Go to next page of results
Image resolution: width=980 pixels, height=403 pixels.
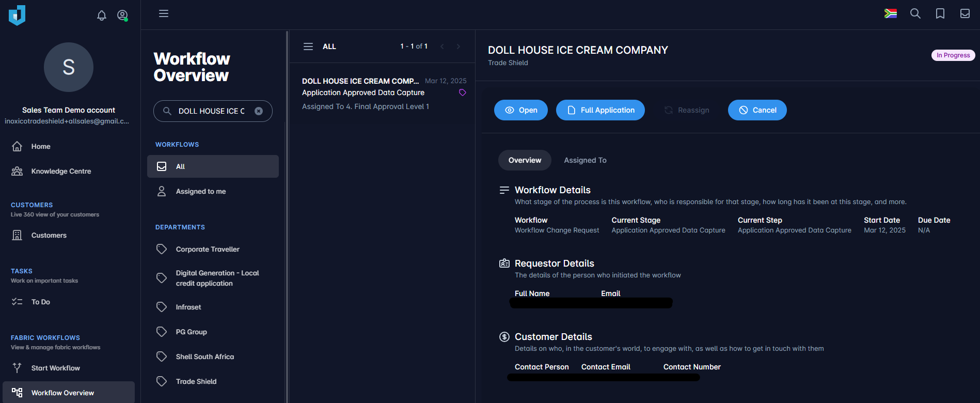coord(459,47)
